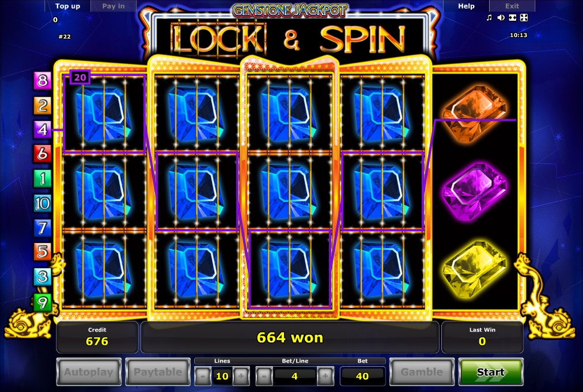This screenshot has height=392, width=583.
Task: Open the Help menu
Action: 466,6
